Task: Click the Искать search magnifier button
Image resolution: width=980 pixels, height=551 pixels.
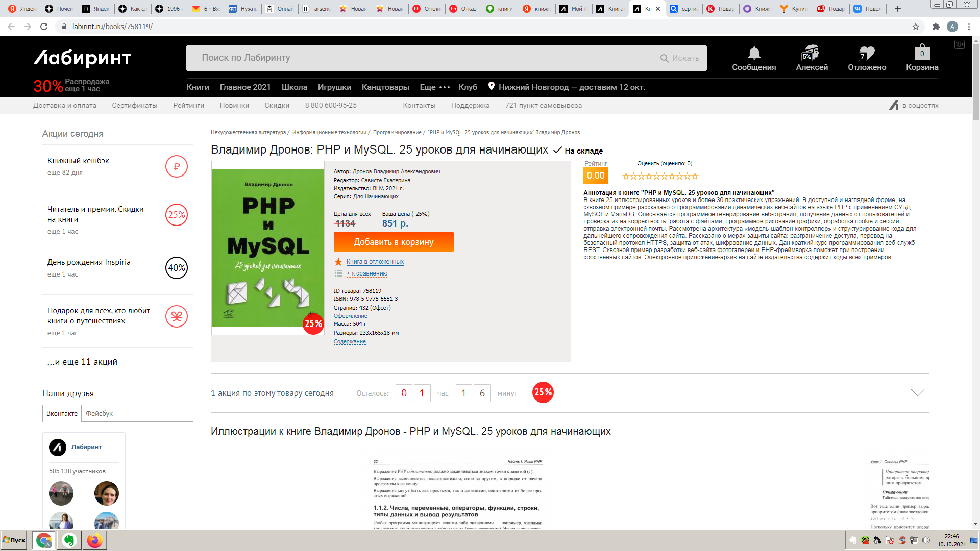Action: click(x=679, y=58)
